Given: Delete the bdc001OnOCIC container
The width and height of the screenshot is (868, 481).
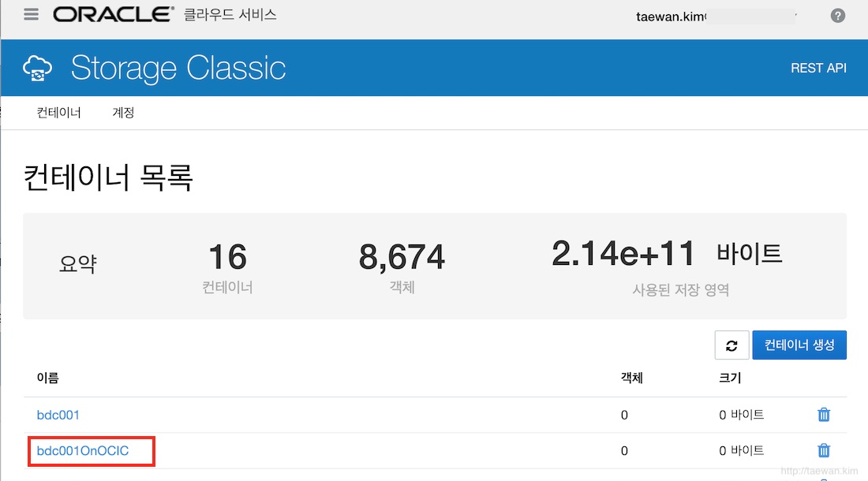Looking at the screenshot, I should [x=824, y=450].
